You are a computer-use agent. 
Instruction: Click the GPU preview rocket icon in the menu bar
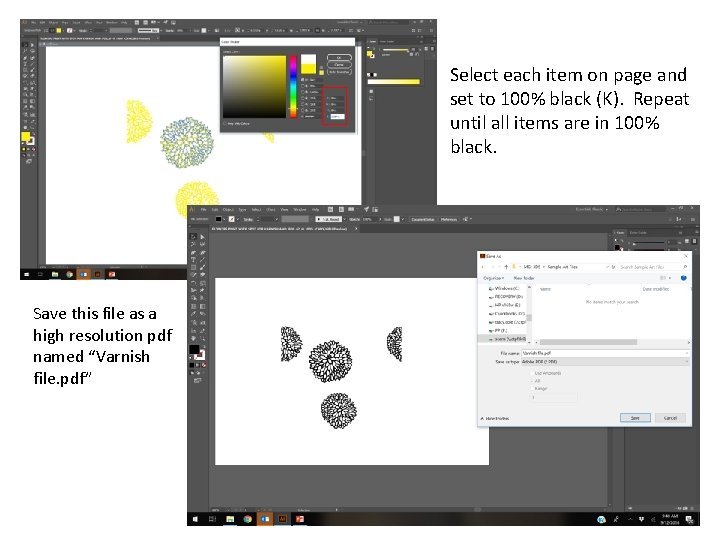(x=366, y=209)
